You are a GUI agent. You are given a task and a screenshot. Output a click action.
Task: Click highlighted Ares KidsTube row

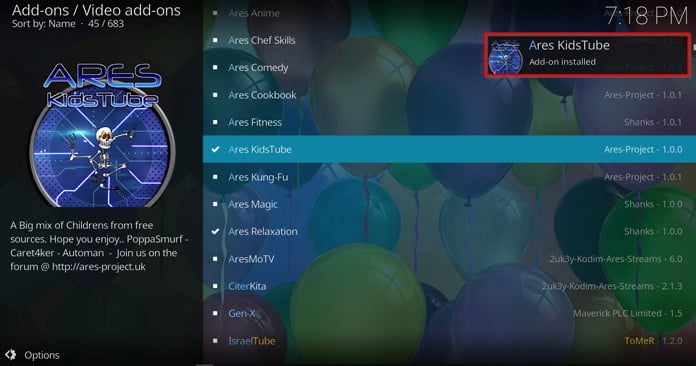[x=449, y=150]
